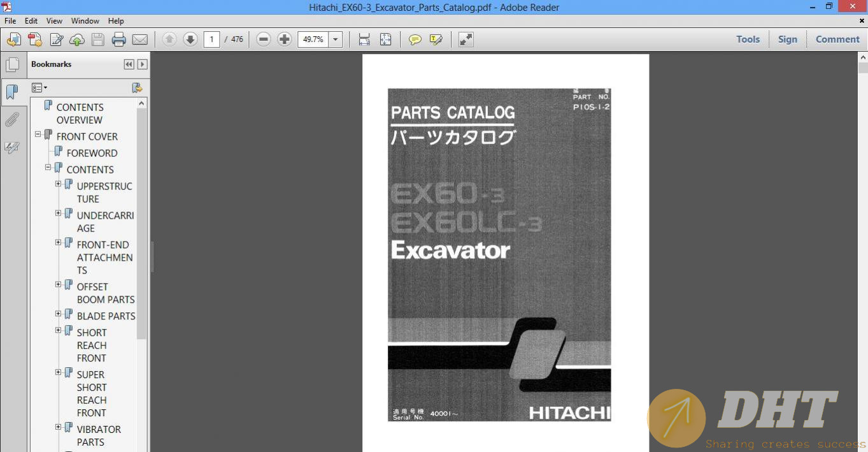Click the create PDF online toolbar icon
The width and height of the screenshot is (868, 452).
coord(13,40)
